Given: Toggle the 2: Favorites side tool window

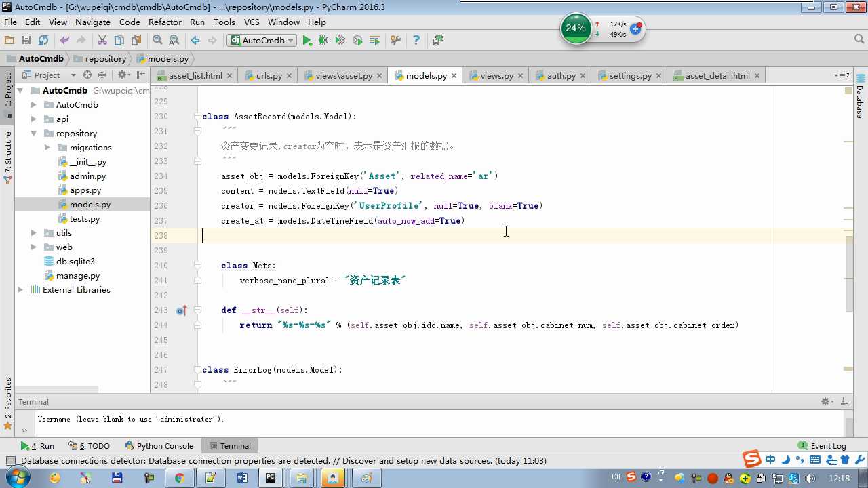Looking at the screenshot, I should tap(8, 403).
